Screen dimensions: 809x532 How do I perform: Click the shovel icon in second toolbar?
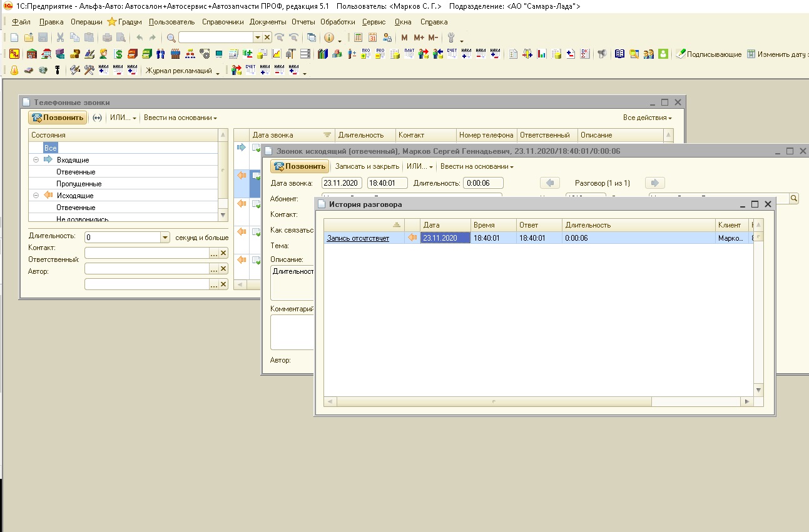pos(291,54)
